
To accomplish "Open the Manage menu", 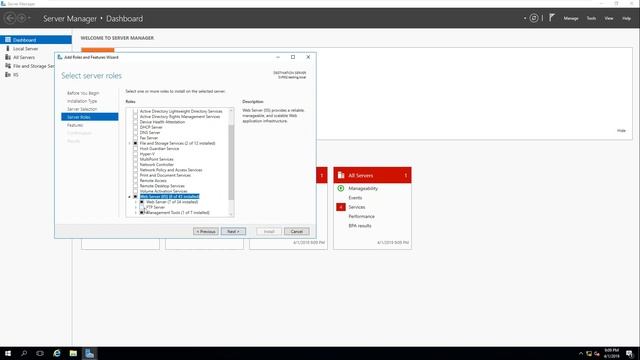I will (x=571, y=18).
